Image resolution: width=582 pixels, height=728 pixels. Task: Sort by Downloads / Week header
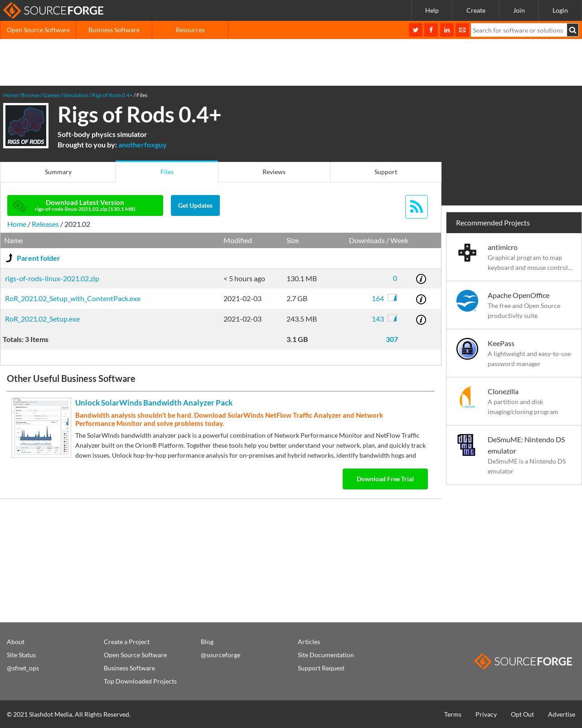[378, 240]
